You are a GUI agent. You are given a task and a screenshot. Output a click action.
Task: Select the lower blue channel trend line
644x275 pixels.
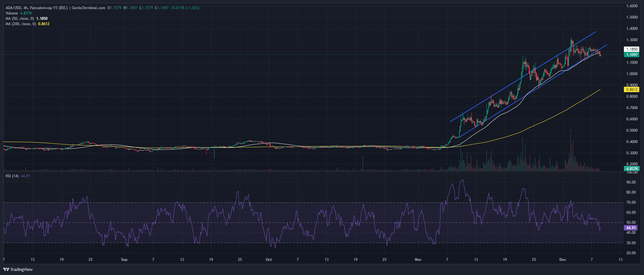(x=533, y=91)
